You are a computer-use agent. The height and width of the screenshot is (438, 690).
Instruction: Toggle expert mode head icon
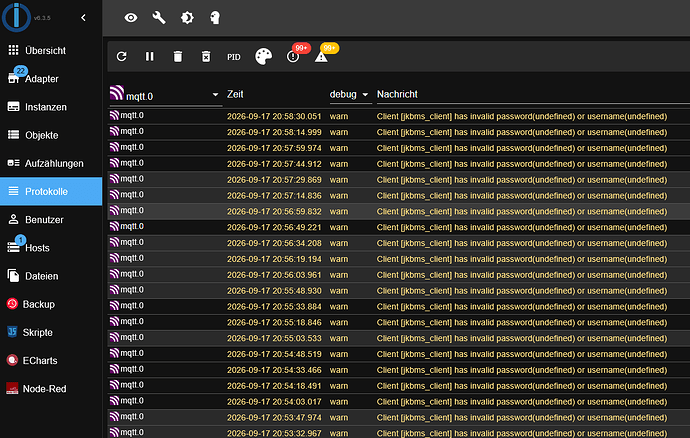click(x=215, y=18)
